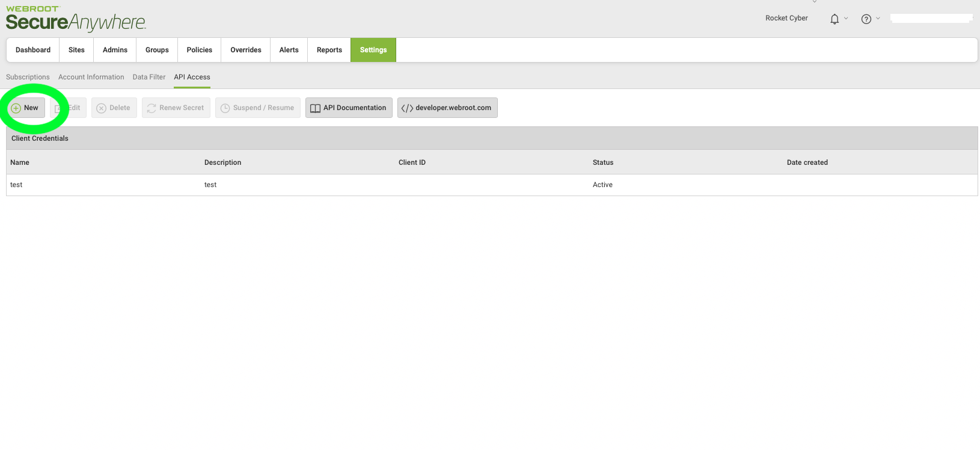The image size is (980, 450).
Task: Expand the help dropdown chevron
Action: tap(878, 19)
